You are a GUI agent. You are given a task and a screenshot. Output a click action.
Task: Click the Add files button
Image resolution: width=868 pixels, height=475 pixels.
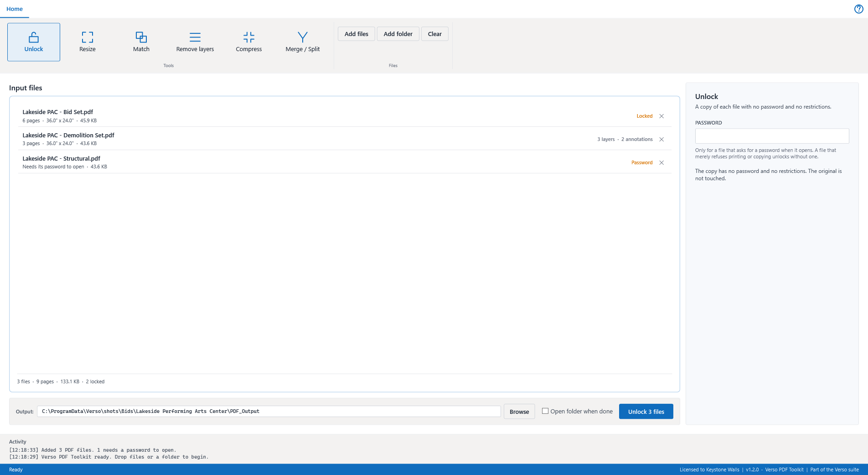(356, 34)
